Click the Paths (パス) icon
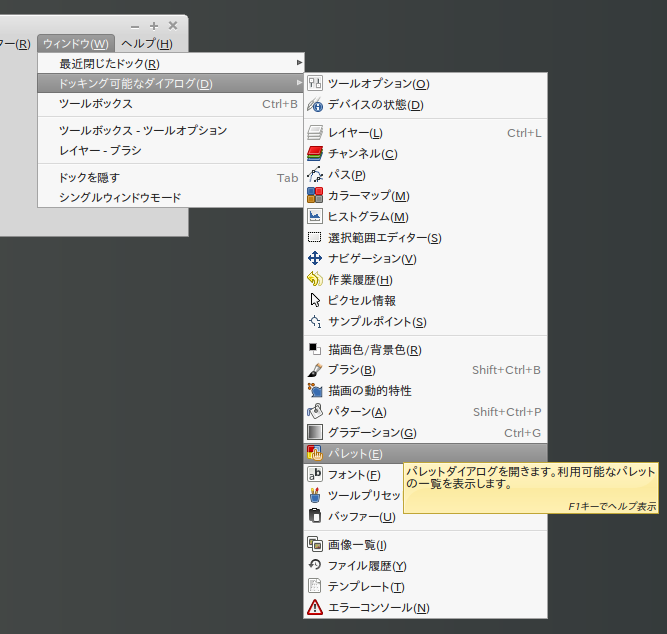Viewport: 667px width, 634px height. pos(315,174)
